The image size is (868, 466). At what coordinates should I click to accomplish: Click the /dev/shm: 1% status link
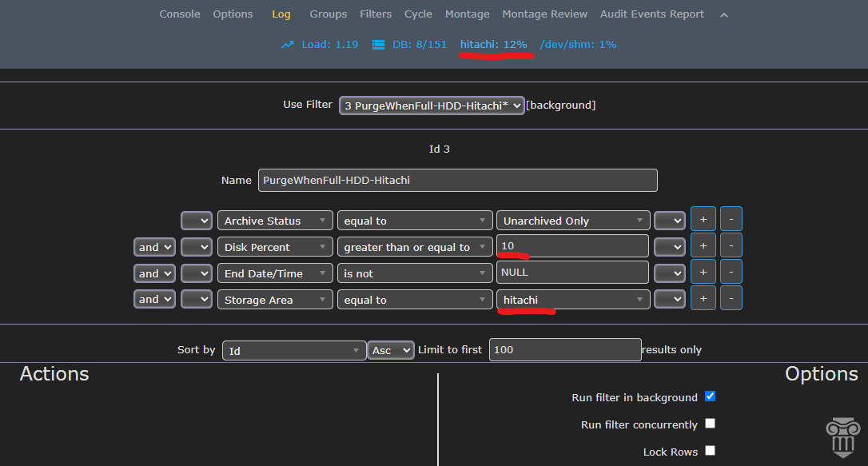[x=578, y=45]
